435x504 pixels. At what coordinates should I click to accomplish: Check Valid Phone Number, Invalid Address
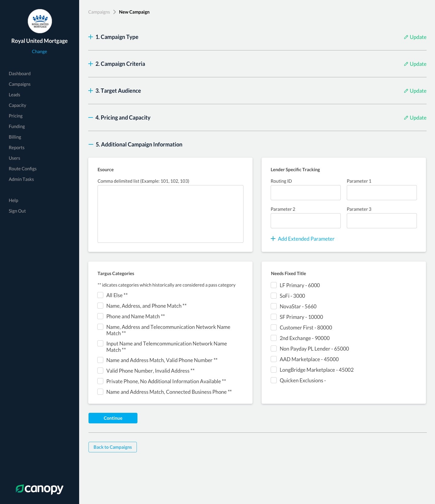pyautogui.click(x=100, y=371)
